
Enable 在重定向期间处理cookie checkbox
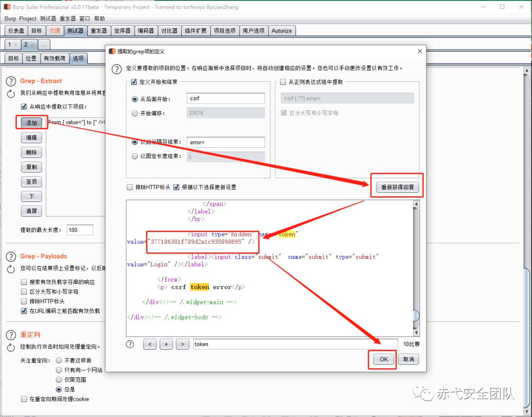24,399
